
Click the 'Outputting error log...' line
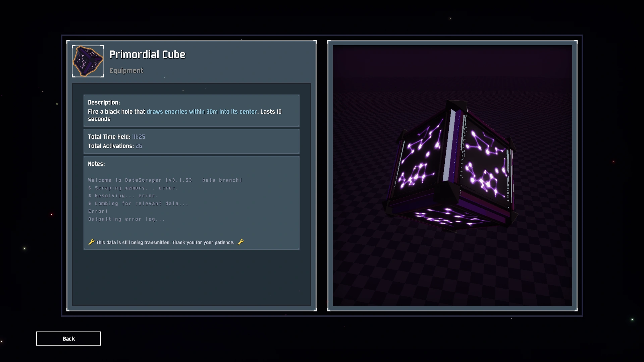click(126, 219)
